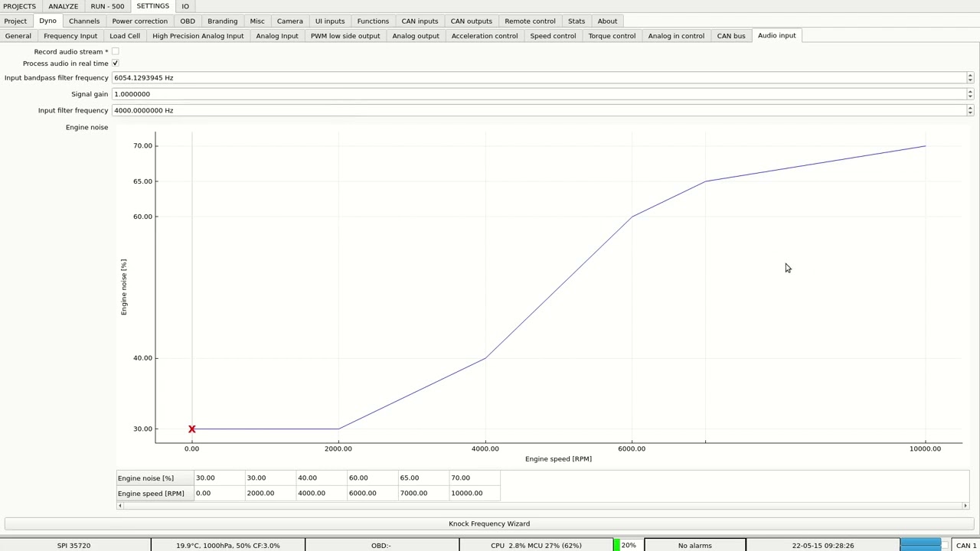Select engine speed cell 2000.00

[269, 494]
